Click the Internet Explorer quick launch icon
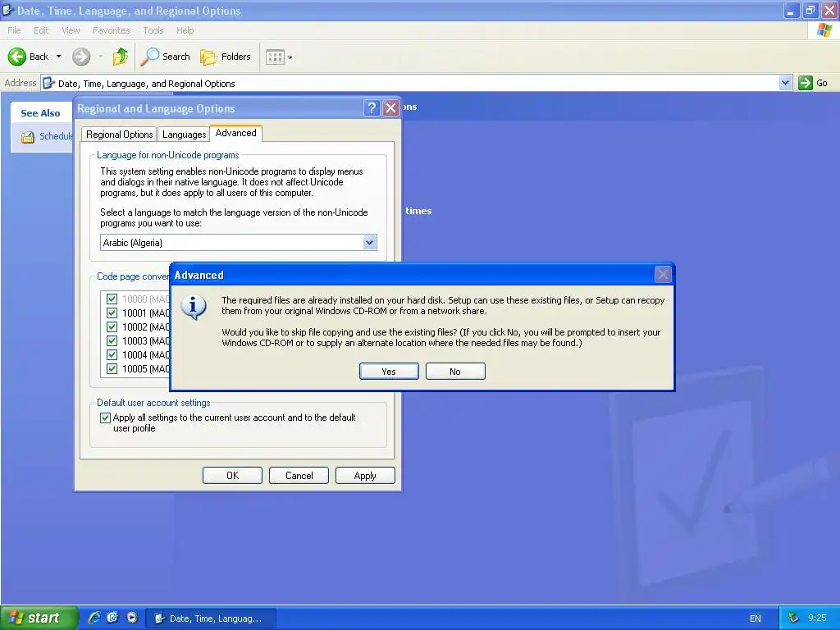 [94, 618]
